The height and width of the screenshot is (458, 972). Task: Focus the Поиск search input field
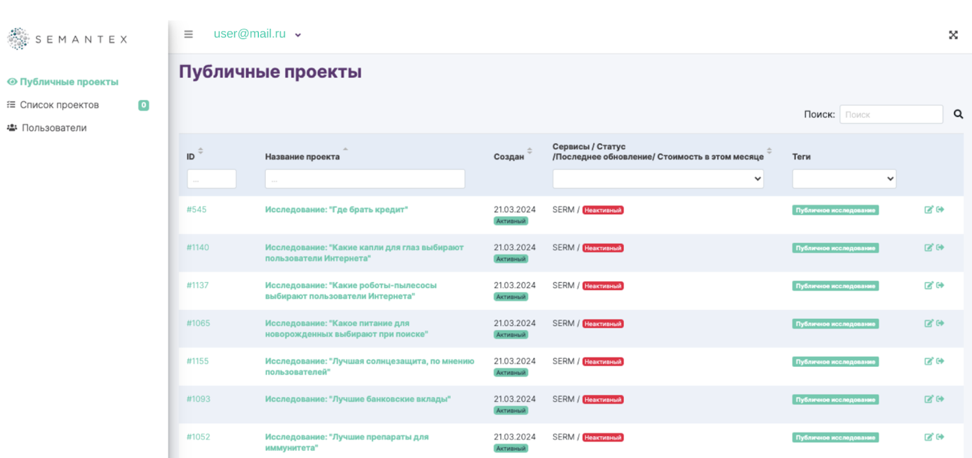point(891,114)
